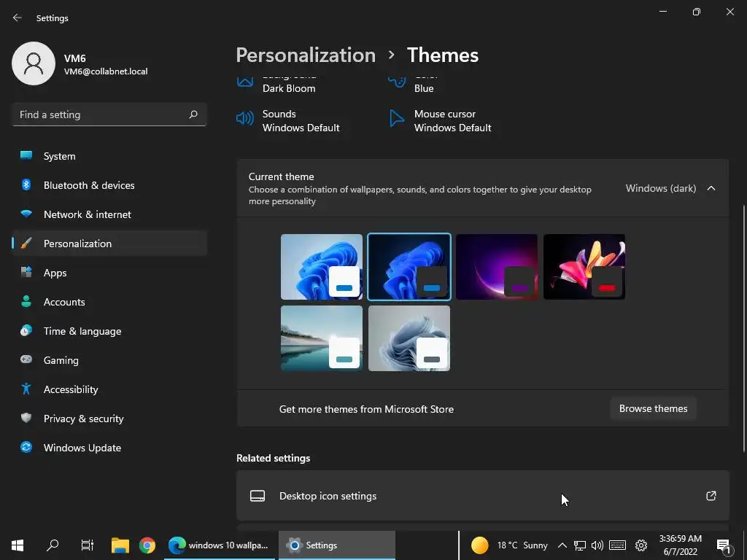Screen dimensions: 747x560
Task: Open Bluetooth & devices category
Action: pos(109,184)
